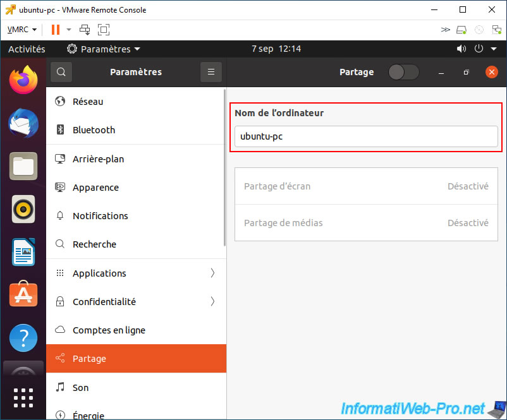Click the VMRC fullscreen icon
The height and width of the screenshot is (420, 507).
[104, 30]
